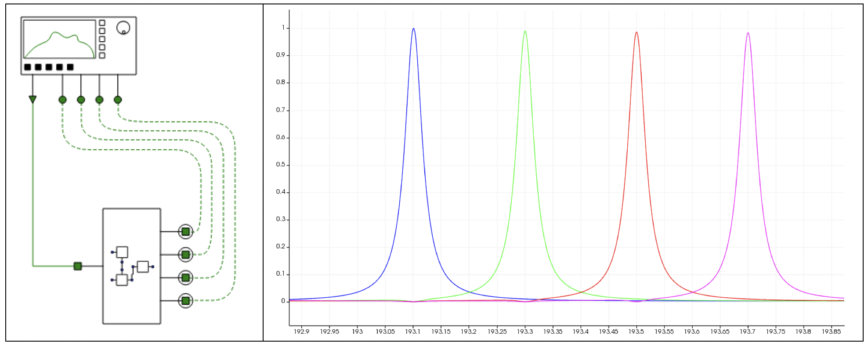Image resolution: width=868 pixels, height=346 pixels.
Task: Click the x-axis label 193.2
Action: [x=469, y=332]
